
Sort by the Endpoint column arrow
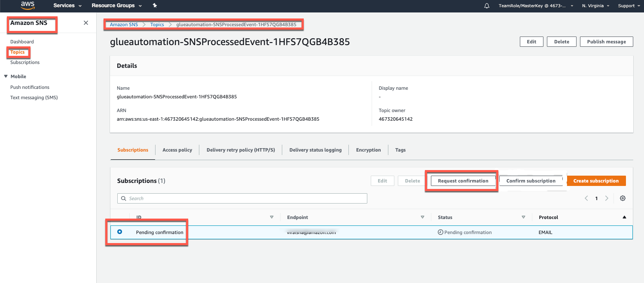point(422,217)
